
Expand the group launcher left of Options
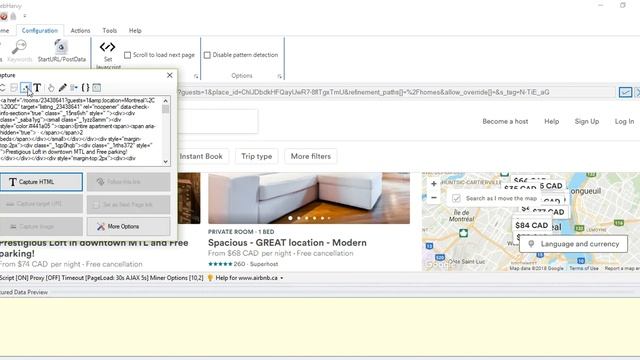tap(196, 76)
